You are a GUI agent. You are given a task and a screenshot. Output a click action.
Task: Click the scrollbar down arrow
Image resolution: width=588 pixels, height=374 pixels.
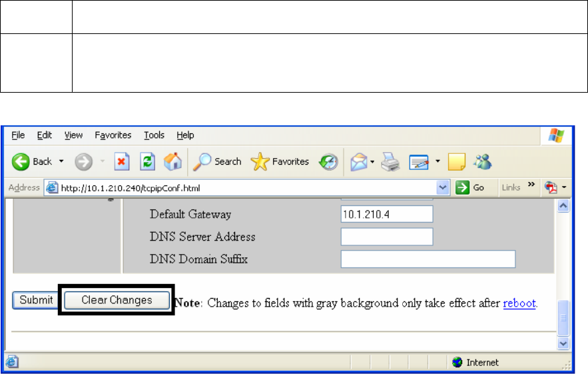click(x=563, y=343)
